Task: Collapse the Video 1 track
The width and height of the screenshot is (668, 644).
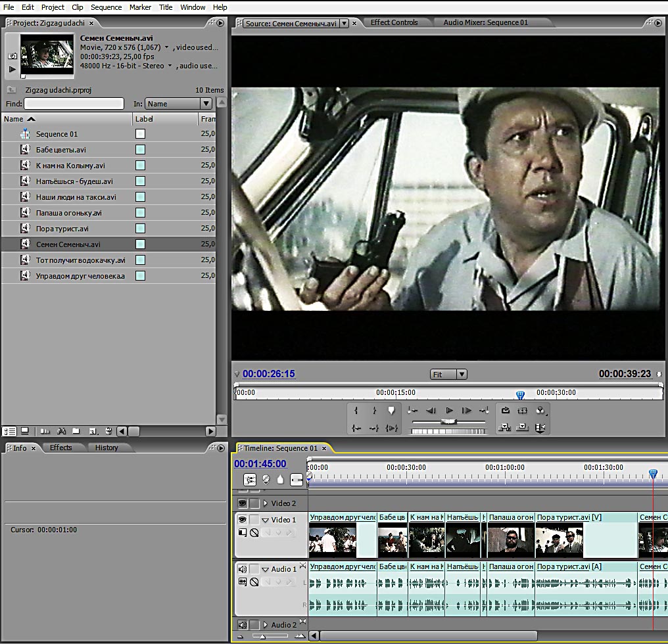Action: point(266,520)
